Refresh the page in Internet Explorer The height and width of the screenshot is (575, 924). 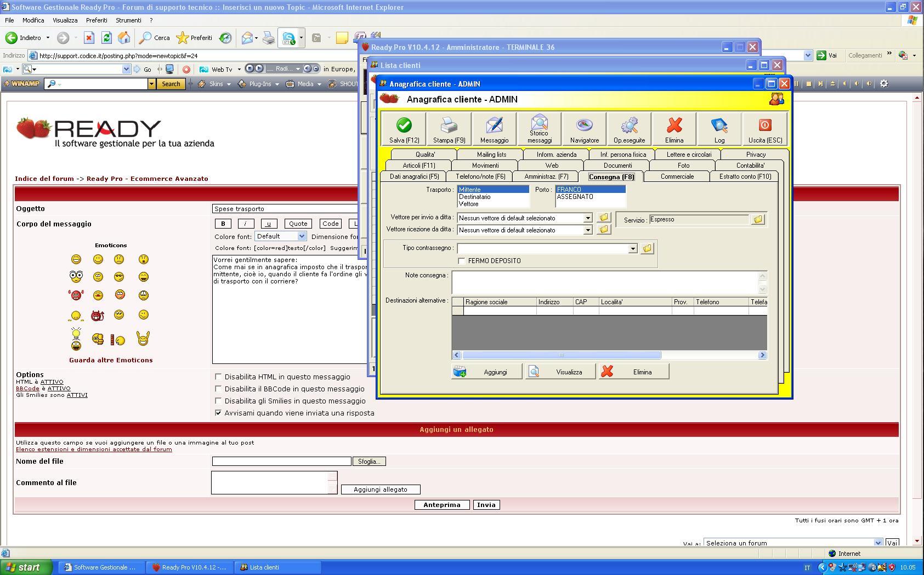pyautogui.click(x=106, y=38)
